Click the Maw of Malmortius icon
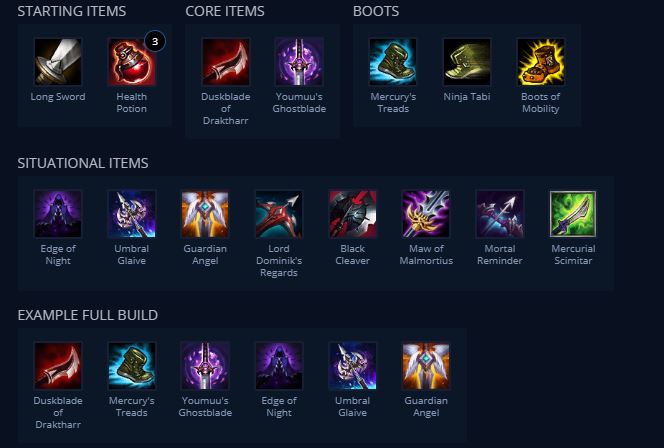Image resolution: width=664 pixels, height=448 pixels. point(426,214)
